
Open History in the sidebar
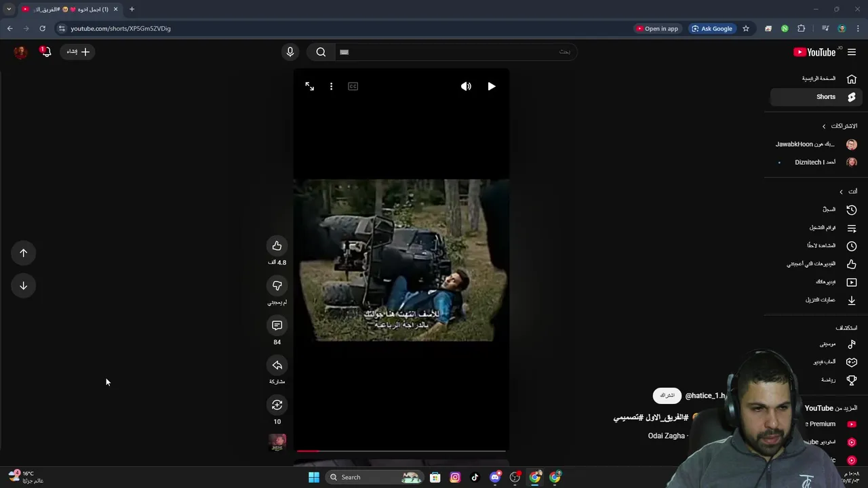tap(816, 209)
